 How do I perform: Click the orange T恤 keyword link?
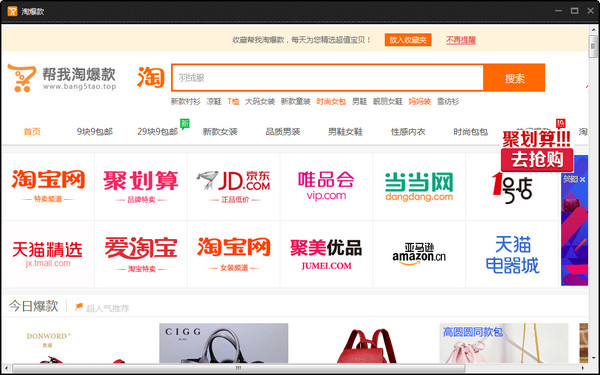pyautogui.click(x=233, y=101)
